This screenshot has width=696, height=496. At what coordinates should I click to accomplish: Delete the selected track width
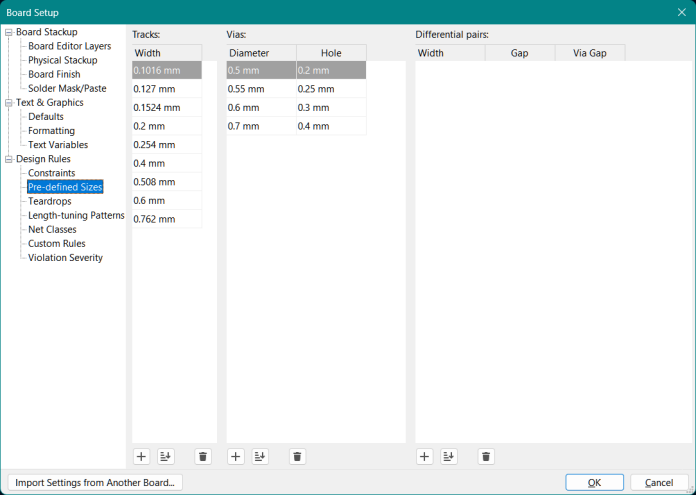click(203, 457)
